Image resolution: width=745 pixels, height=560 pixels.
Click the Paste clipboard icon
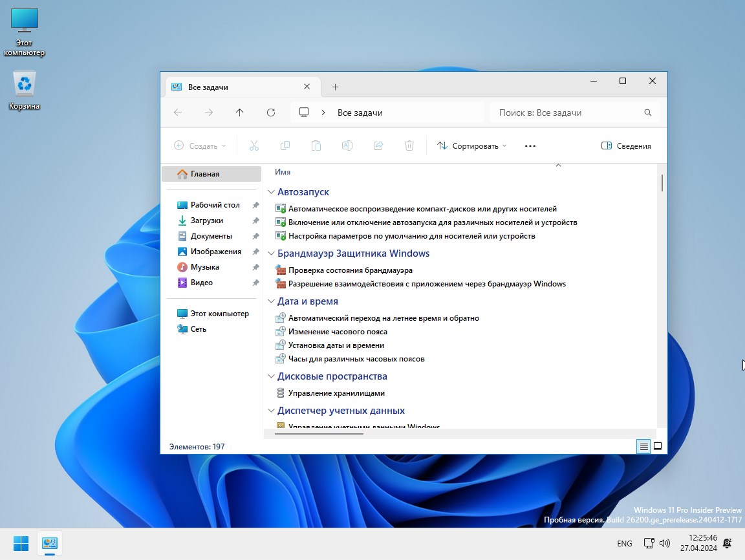click(x=316, y=145)
